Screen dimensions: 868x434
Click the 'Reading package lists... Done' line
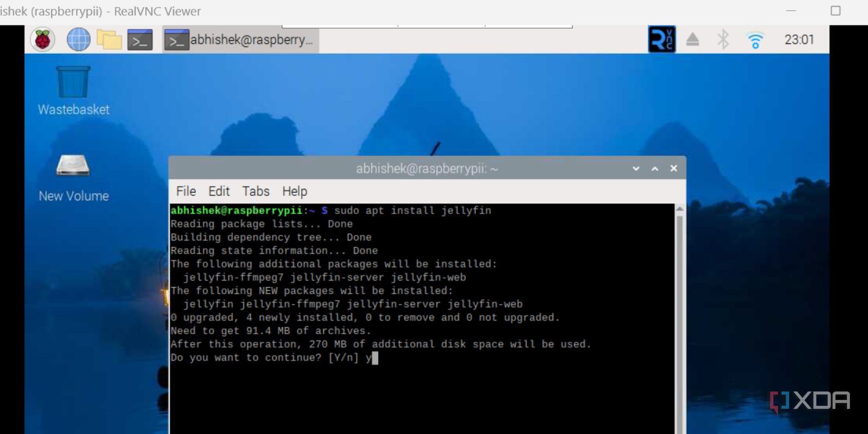pos(261,224)
